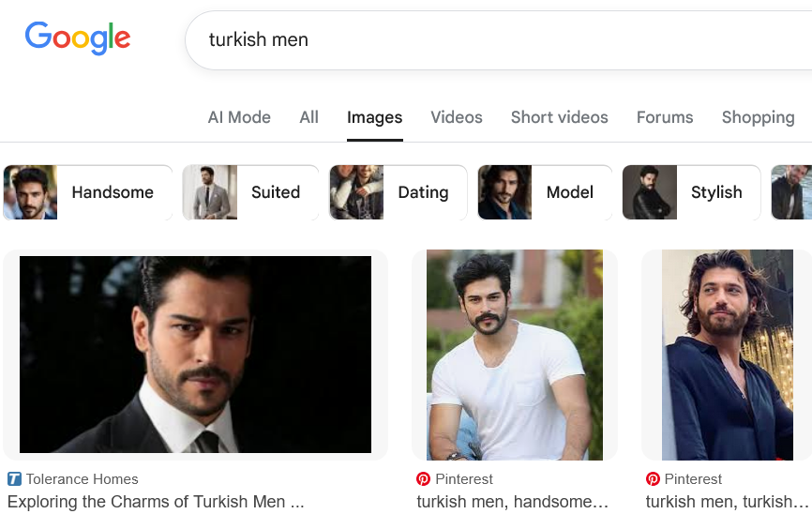Click the thumbnail in the Model chip
This screenshot has width=812, height=514.
coord(504,192)
